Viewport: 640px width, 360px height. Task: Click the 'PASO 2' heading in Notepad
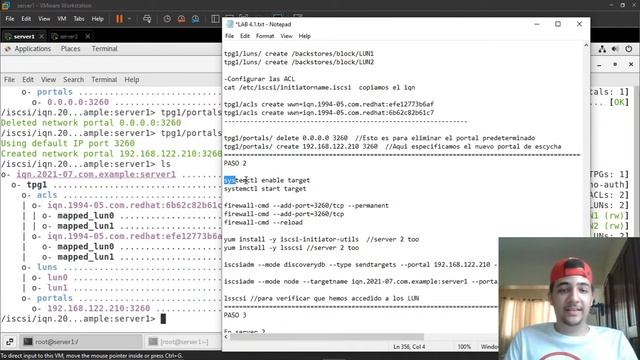click(235, 163)
